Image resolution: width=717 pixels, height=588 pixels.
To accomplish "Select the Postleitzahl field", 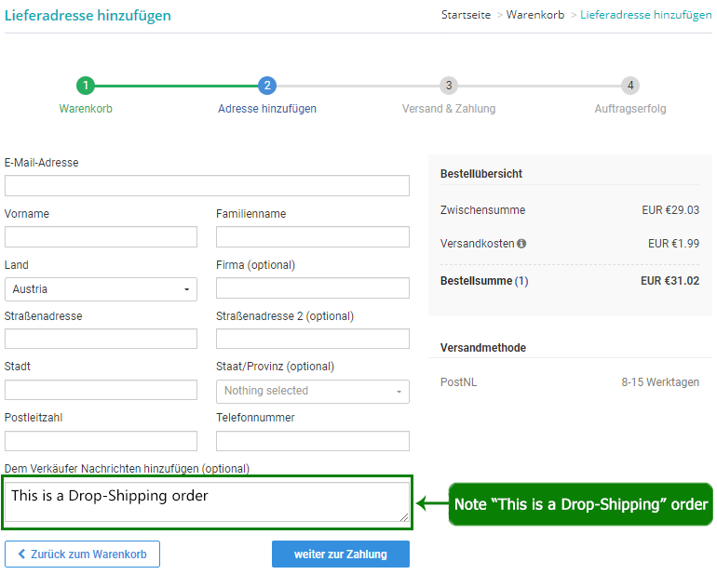I will 101,441.
